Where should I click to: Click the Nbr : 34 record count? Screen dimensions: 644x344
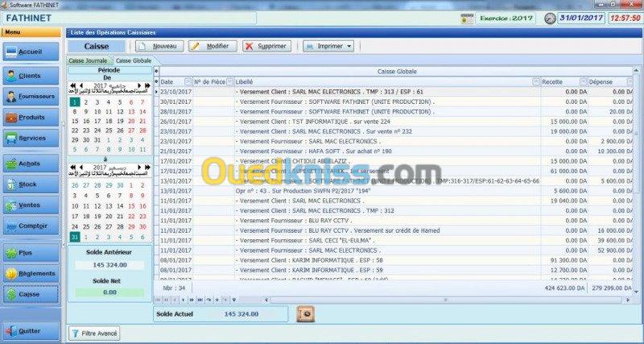[174, 288]
